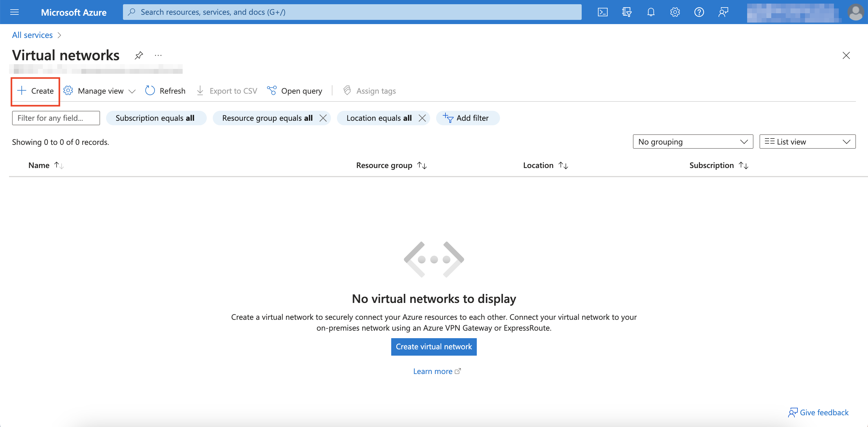The image size is (868, 427).
Task: Open the No grouping dropdown
Action: [x=693, y=142]
